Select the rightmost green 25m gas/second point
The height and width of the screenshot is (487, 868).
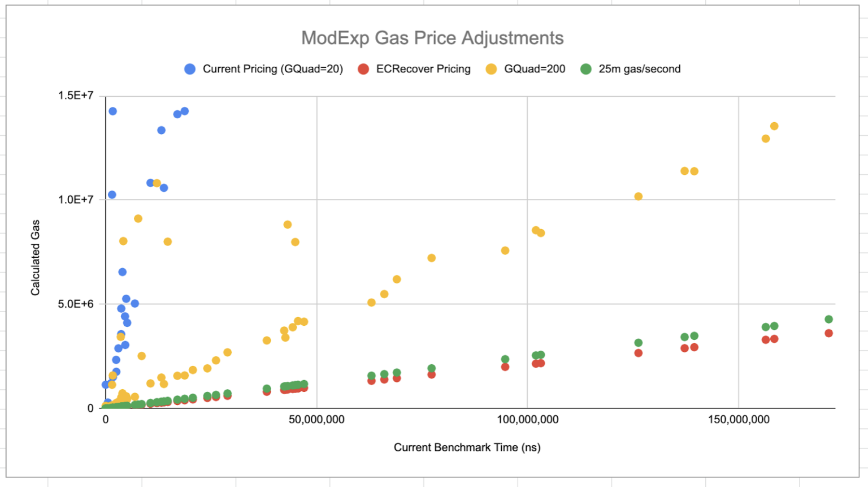point(828,320)
